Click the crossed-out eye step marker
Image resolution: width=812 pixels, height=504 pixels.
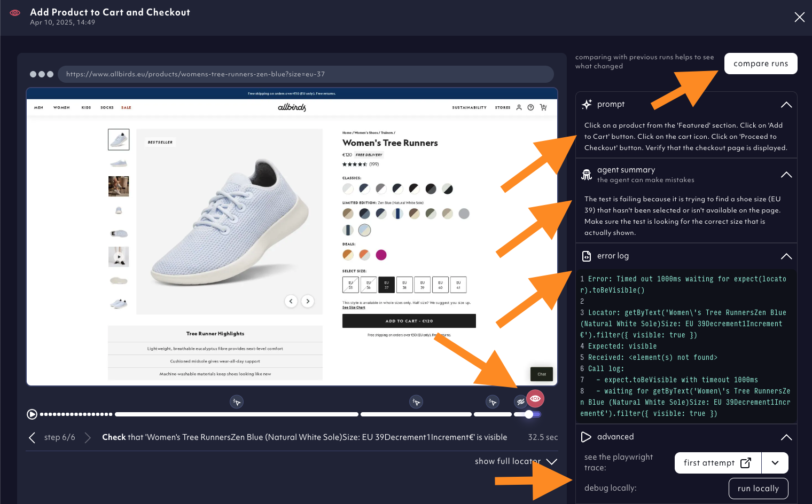coord(520,401)
